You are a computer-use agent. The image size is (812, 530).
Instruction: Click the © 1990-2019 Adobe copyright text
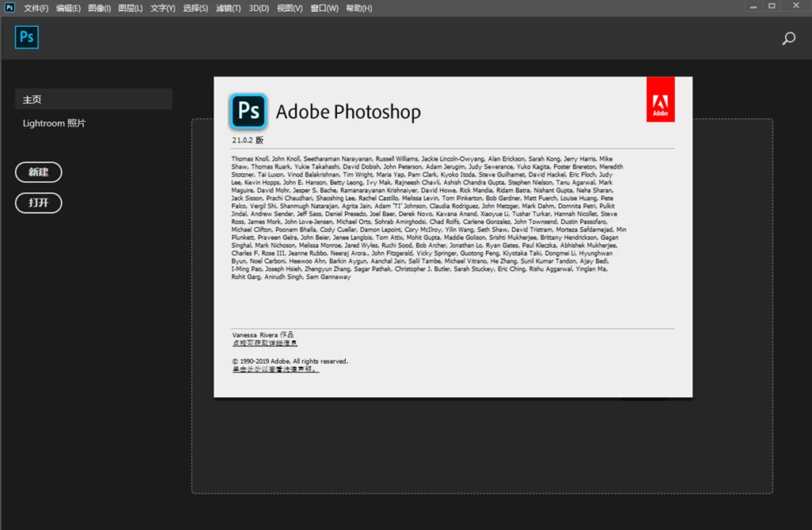[289, 361]
